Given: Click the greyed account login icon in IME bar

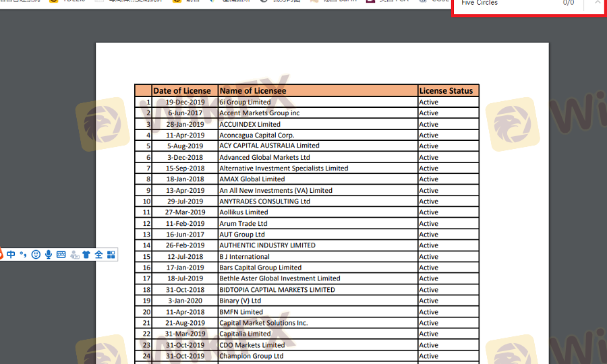Looking at the screenshot, I should pyautogui.click(x=75, y=255).
